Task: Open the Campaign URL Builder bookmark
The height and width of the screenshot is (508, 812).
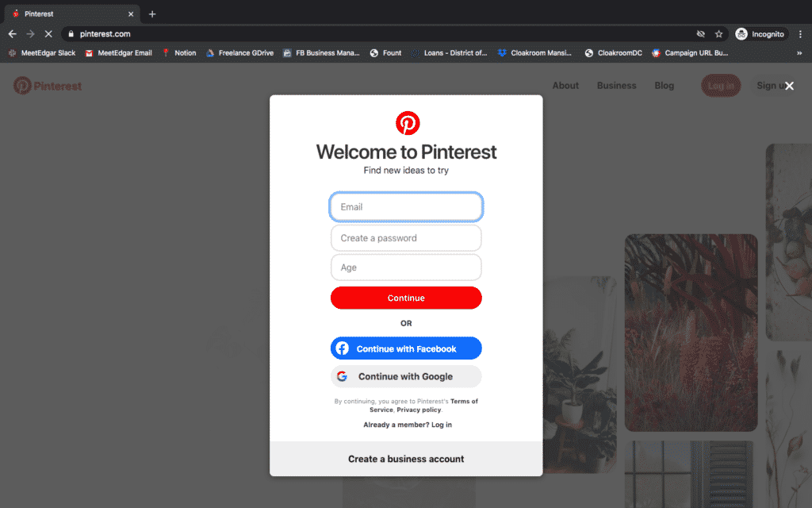Action: (x=690, y=53)
